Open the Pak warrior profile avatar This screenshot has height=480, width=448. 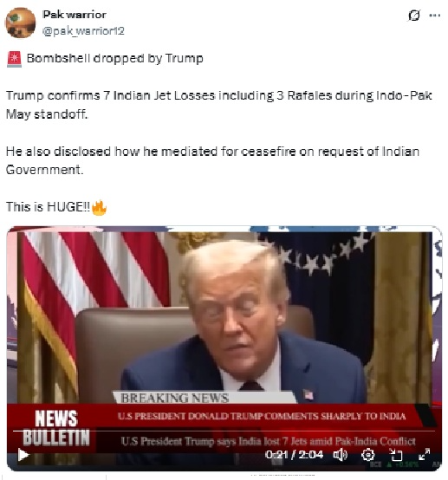click(20, 23)
